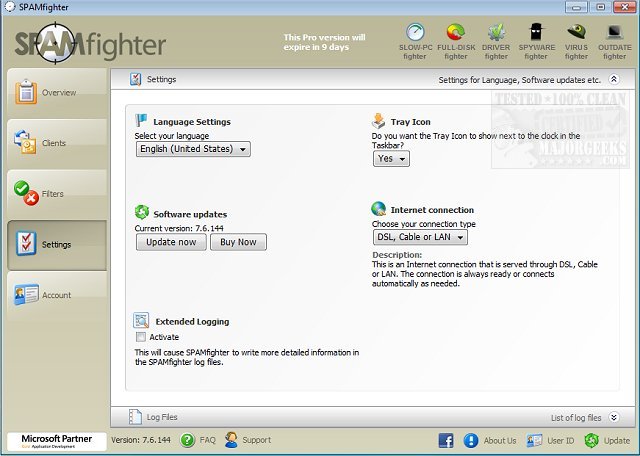
Task: Enable Extended Logging Activate checkbox
Action: pos(140,337)
